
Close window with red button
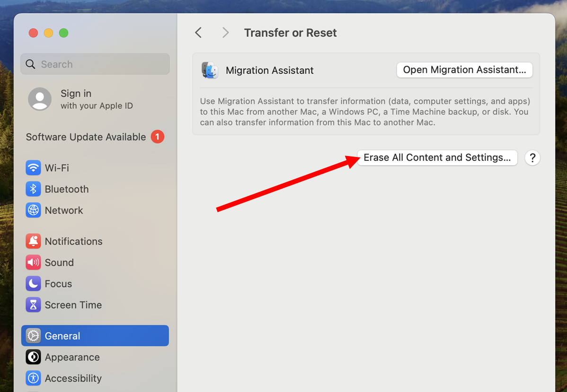coord(33,33)
